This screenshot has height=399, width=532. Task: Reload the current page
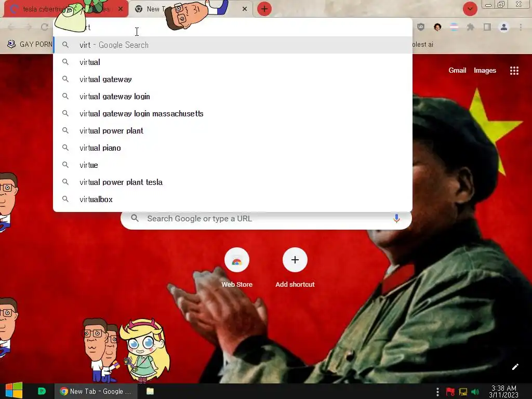coord(45,27)
